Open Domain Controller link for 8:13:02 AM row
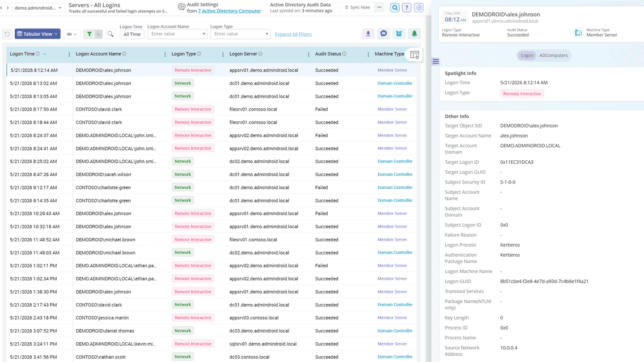Image resolution: width=644 pixels, height=362 pixels. click(395, 83)
